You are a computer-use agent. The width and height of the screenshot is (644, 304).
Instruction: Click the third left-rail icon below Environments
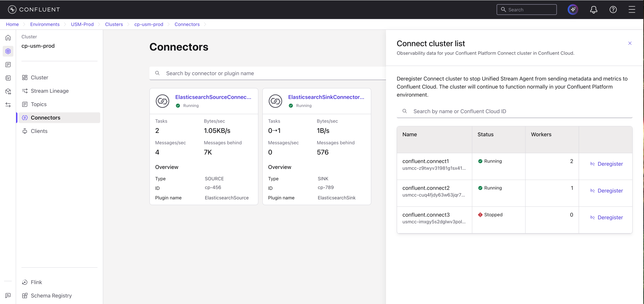pyautogui.click(x=8, y=65)
